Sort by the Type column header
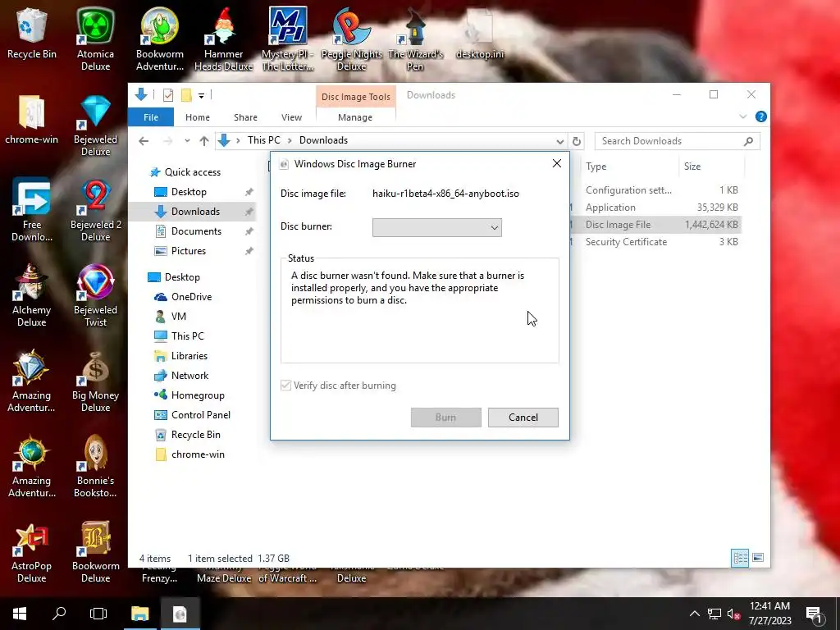Image resolution: width=840 pixels, height=630 pixels. pos(629,166)
